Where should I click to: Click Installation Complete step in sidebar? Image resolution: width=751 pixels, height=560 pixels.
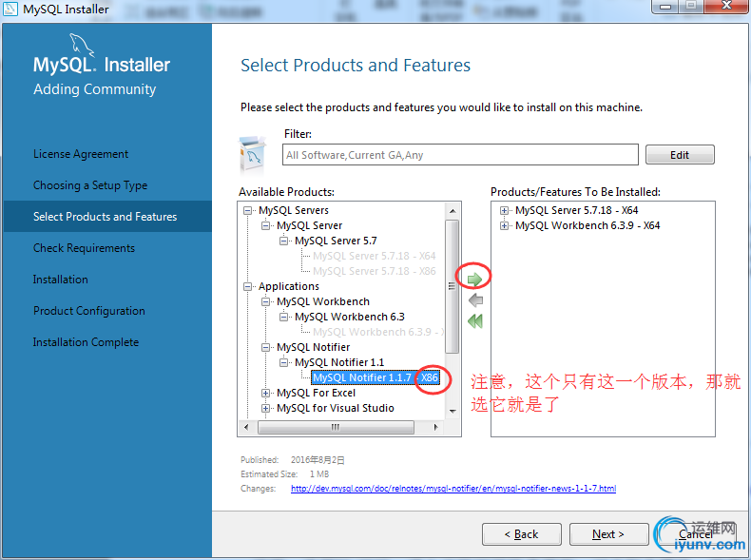pos(86,342)
